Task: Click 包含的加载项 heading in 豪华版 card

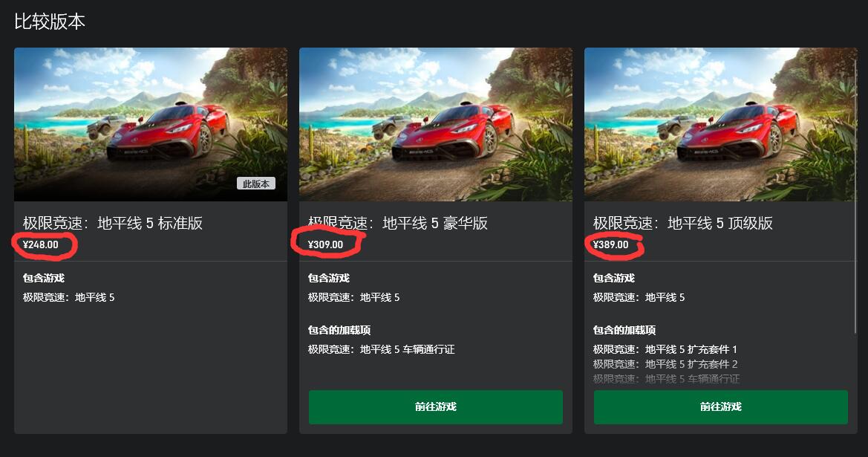Action: pos(339,330)
